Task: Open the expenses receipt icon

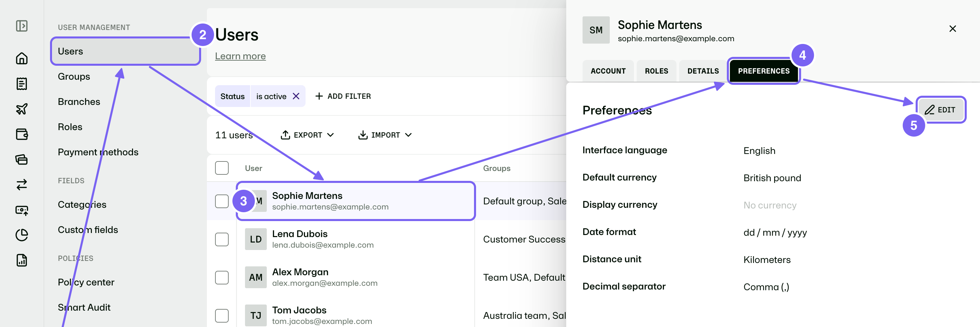Action: 22,84
